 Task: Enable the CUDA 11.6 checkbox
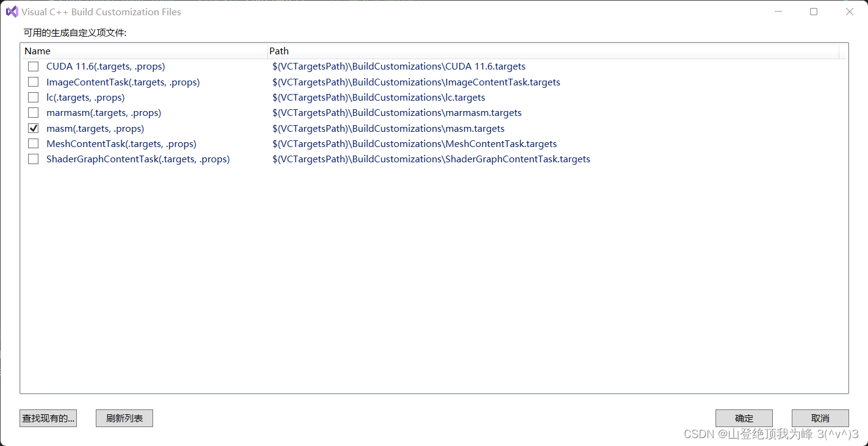click(x=34, y=67)
